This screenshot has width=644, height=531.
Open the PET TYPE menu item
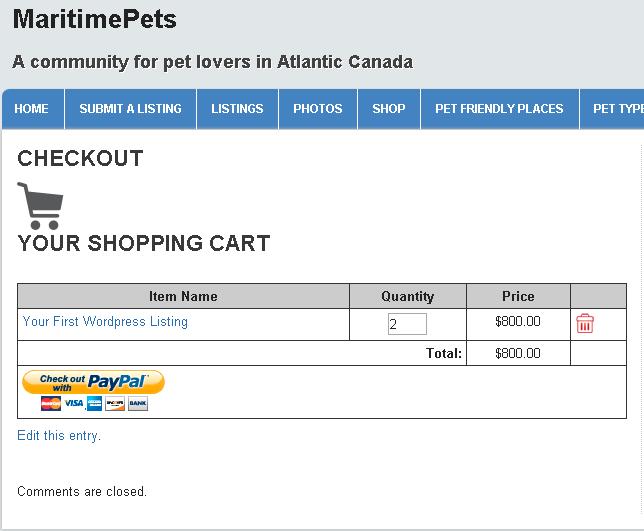click(612, 109)
